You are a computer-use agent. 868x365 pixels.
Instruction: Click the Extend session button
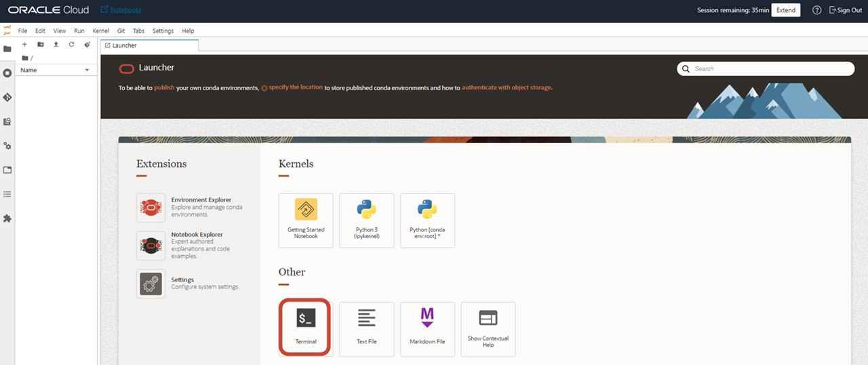click(786, 10)
